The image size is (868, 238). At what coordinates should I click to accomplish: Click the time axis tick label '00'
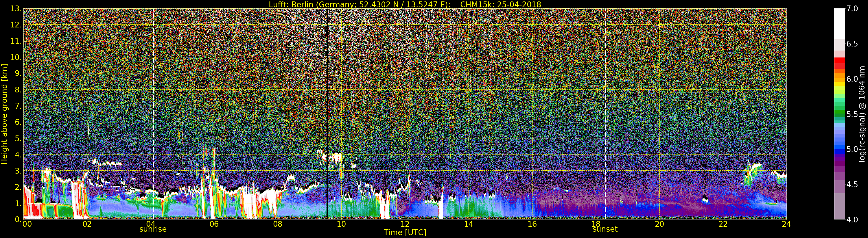click(27, 224)
